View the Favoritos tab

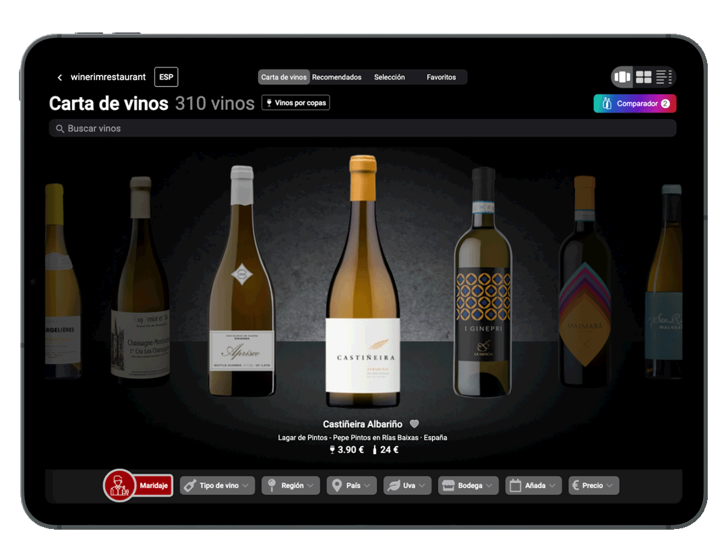tap(441, 77)
